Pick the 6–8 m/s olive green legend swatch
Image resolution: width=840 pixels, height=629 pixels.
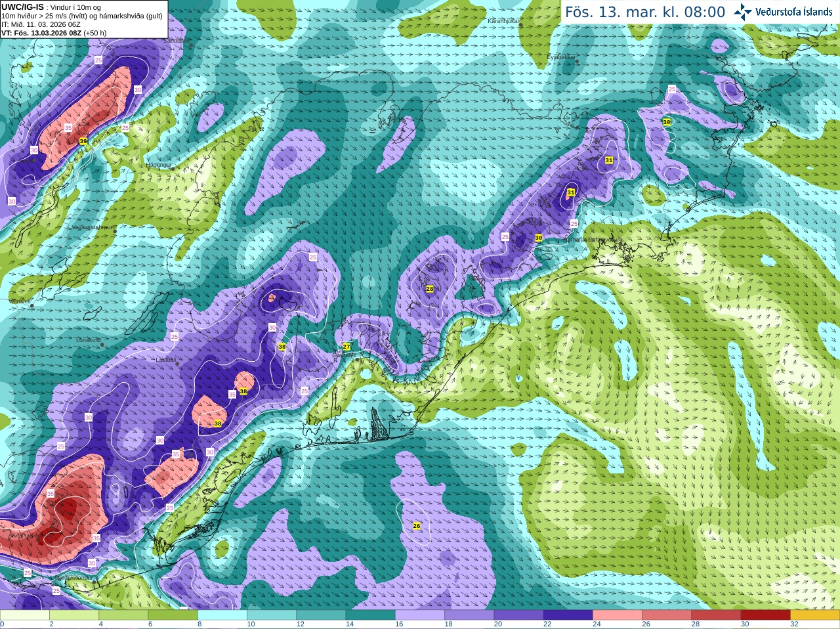(173, 615)
